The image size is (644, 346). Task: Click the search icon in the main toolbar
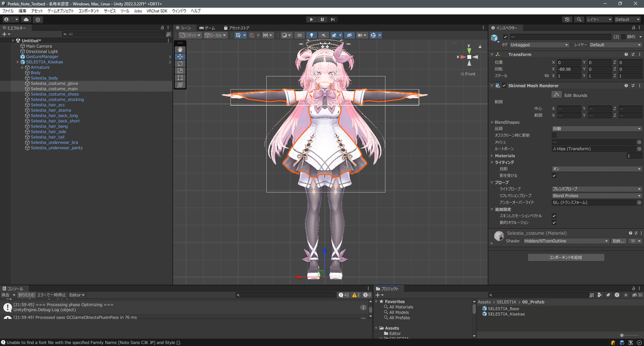(579, 19)
